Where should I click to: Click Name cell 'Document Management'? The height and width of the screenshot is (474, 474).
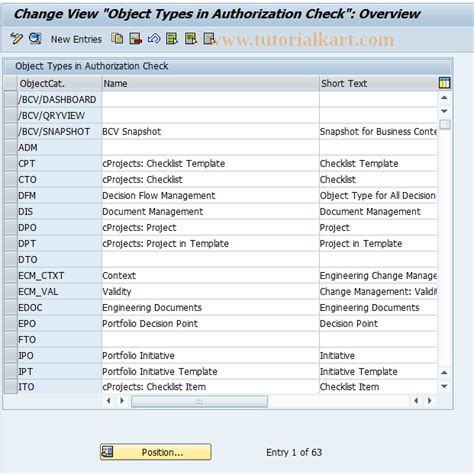click(x=210, y=211)
